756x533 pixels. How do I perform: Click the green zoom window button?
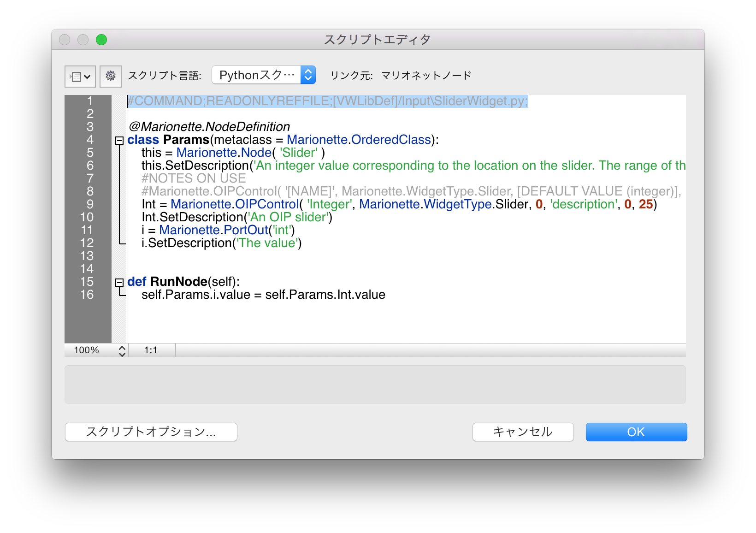[x=101, y=40]
